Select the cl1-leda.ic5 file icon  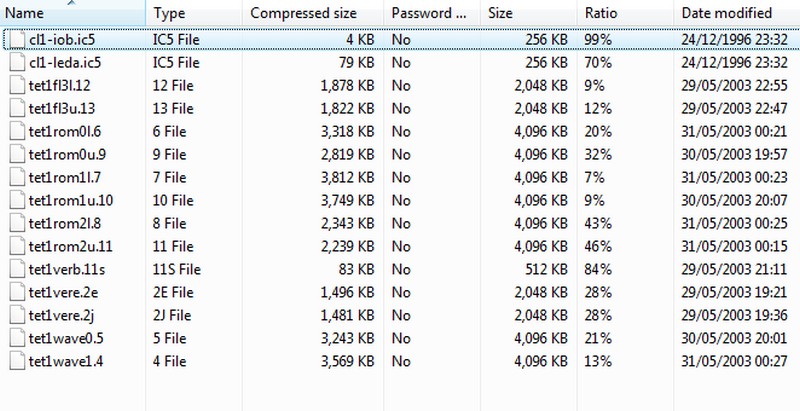pyautogui.click(x=17, y=63)
